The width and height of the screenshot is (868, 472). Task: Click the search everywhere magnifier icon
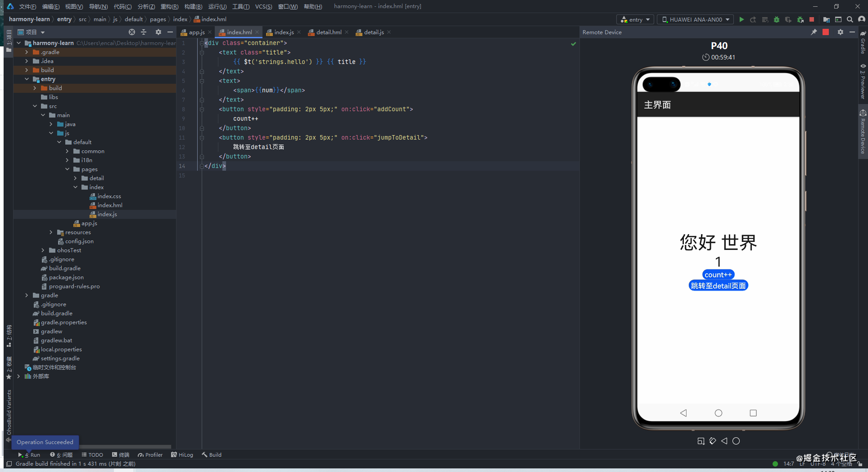click(850, 19)
